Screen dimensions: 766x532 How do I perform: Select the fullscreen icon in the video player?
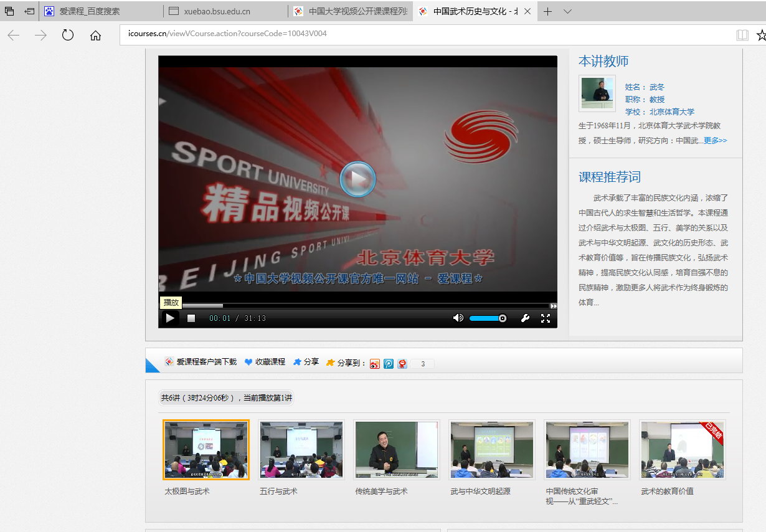point(546,318)
